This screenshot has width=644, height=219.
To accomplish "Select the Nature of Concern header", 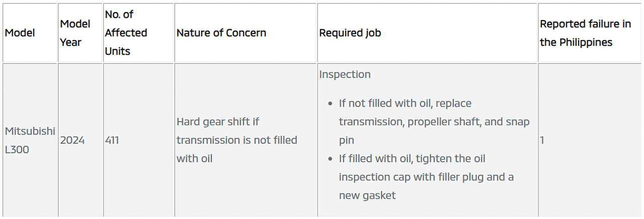I will pyautogui.click(x=221, y=33).
